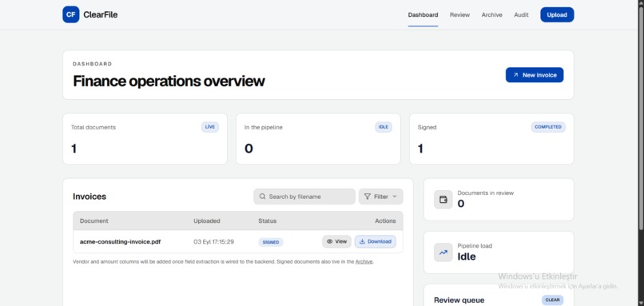This screenshot has height=306, width=644.
Task: Click the Invoices heading
Action: pyautogui.click(x=89, y=197)
